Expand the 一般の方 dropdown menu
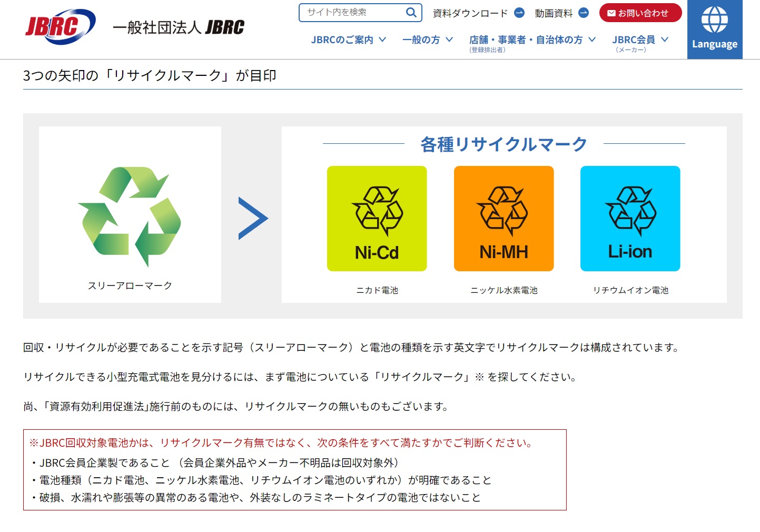Screen dimensions: 760x532 (427, 40)
